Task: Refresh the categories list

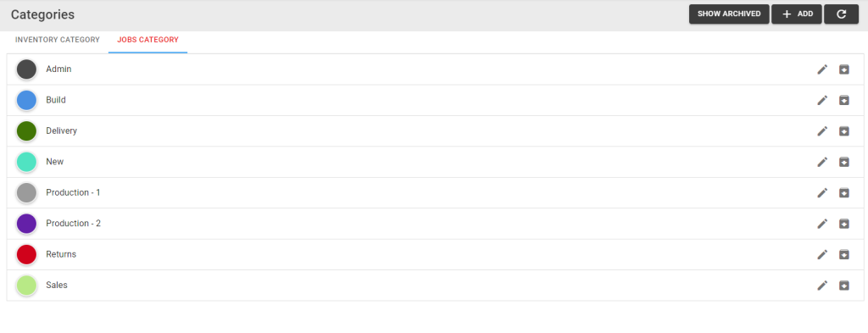Action: 841,14
